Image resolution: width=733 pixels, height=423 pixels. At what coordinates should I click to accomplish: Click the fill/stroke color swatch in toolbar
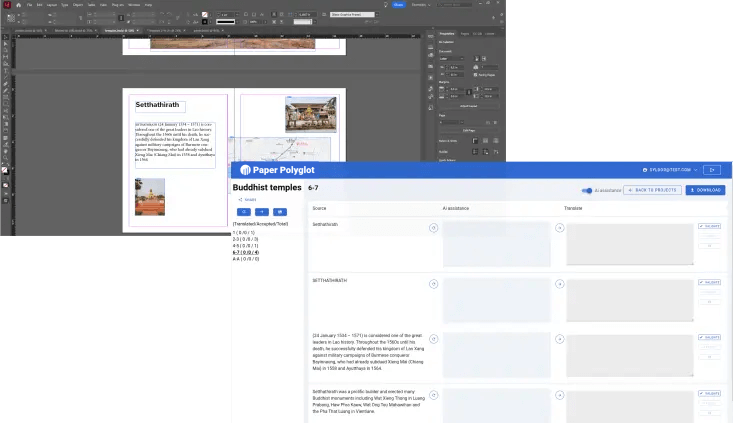coord(6,171)
